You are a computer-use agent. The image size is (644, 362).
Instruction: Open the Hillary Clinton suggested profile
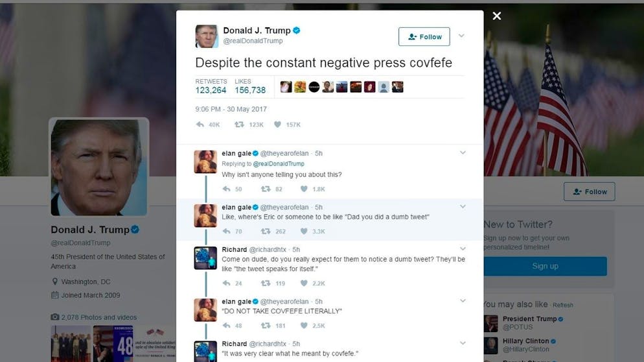525,341
